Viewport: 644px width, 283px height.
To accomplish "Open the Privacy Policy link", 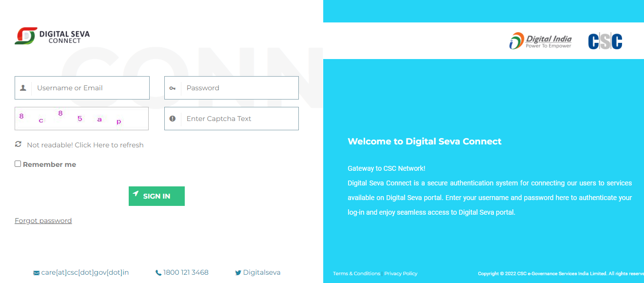I will pyautogui.click(x=401, y=274).
